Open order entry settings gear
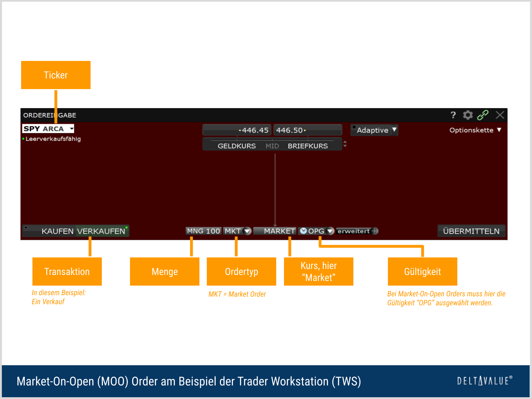This screenshot has height=399, width=532. tap(468, 115)
